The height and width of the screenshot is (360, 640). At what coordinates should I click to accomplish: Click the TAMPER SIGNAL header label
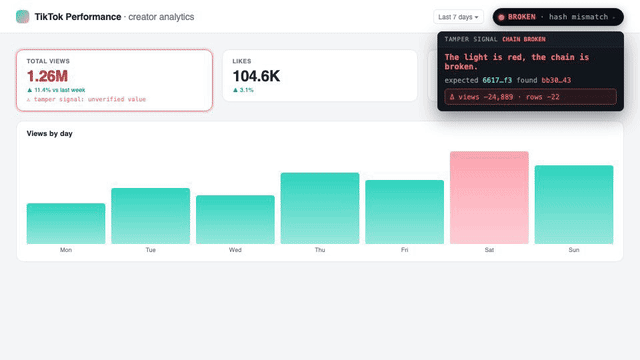click(x=471, y=39)
